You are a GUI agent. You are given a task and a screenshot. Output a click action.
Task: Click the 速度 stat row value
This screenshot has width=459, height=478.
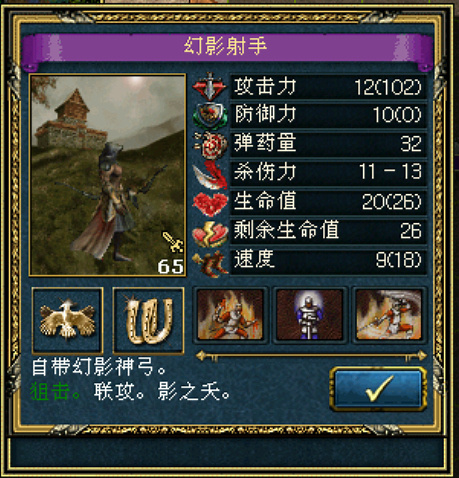(398, 260)
